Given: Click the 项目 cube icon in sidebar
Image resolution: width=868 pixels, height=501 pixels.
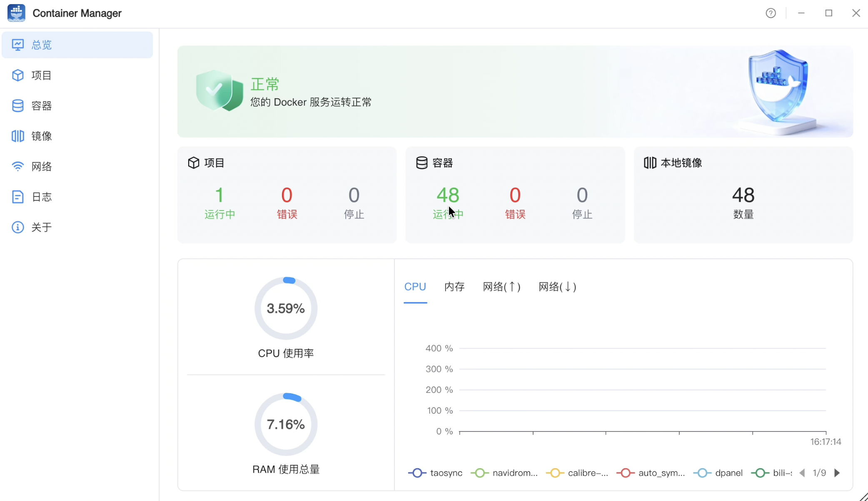Looking at the screenshot, I should click(17, 75).
